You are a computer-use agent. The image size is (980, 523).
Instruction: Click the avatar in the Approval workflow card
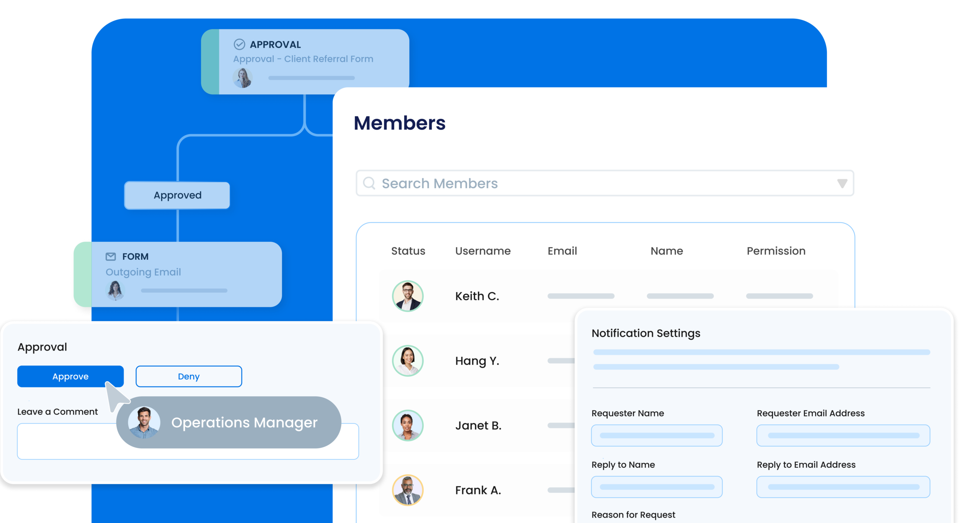pyautogui.click(x=242, y=78)
